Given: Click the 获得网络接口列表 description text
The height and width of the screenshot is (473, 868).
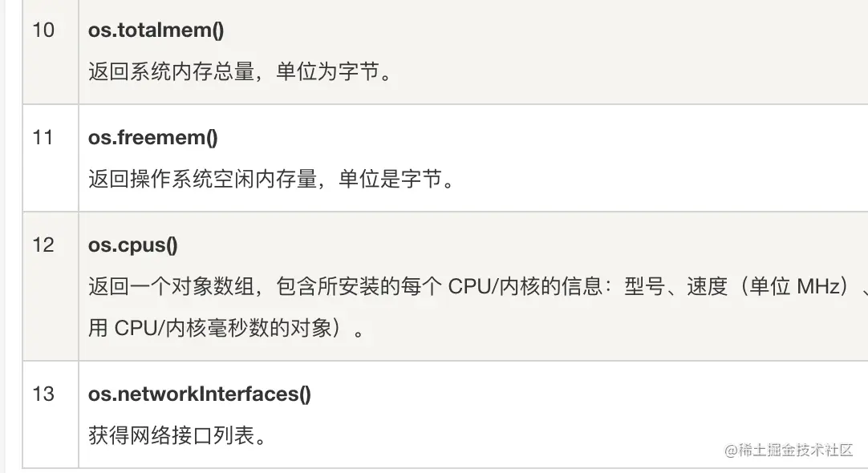Looking at the screenshot, I should coord(176,436).
